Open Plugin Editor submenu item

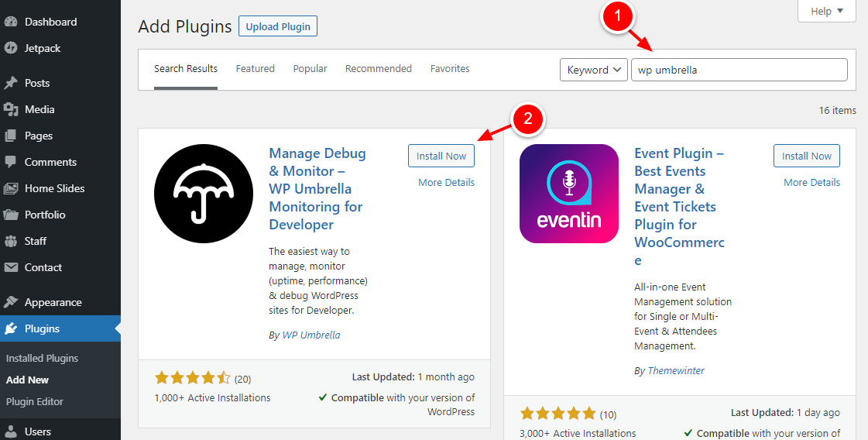pos(34,402)
